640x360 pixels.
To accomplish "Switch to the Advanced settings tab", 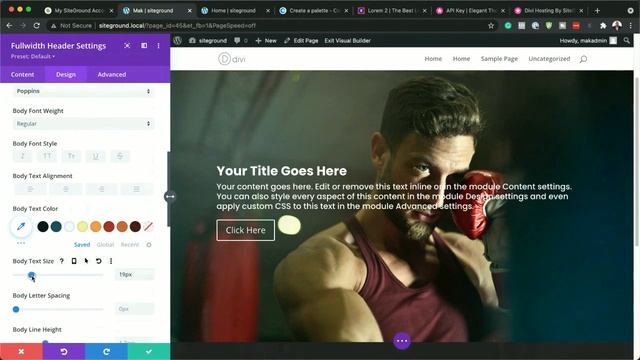I will coord(111,74).
